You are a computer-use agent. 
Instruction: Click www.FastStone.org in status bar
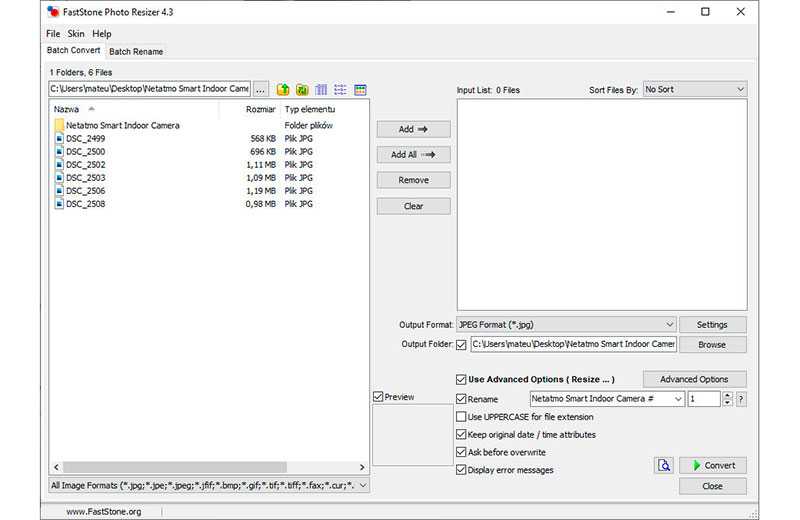point(104,511)
